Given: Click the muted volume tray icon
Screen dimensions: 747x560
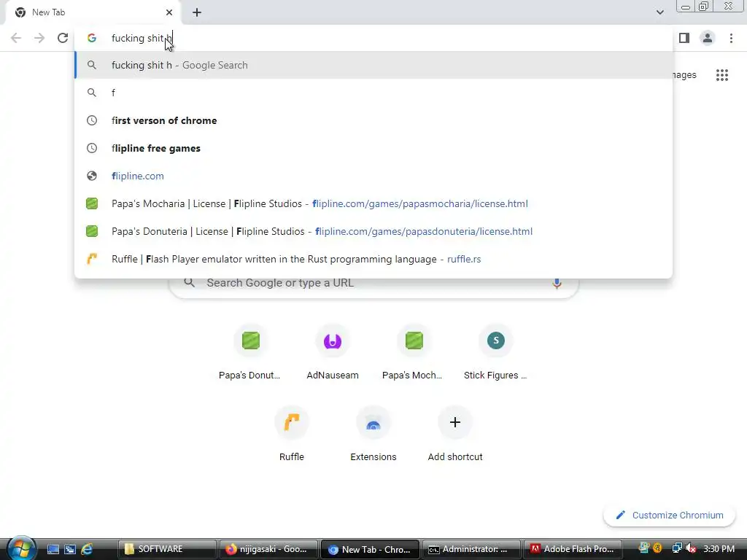Looking at the screenshot, I should pos(690,548).
